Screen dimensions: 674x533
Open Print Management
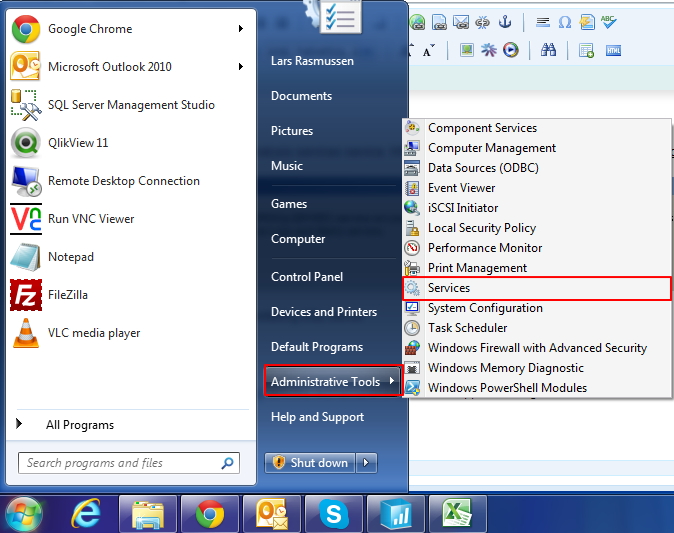click(x=536, y=268)
